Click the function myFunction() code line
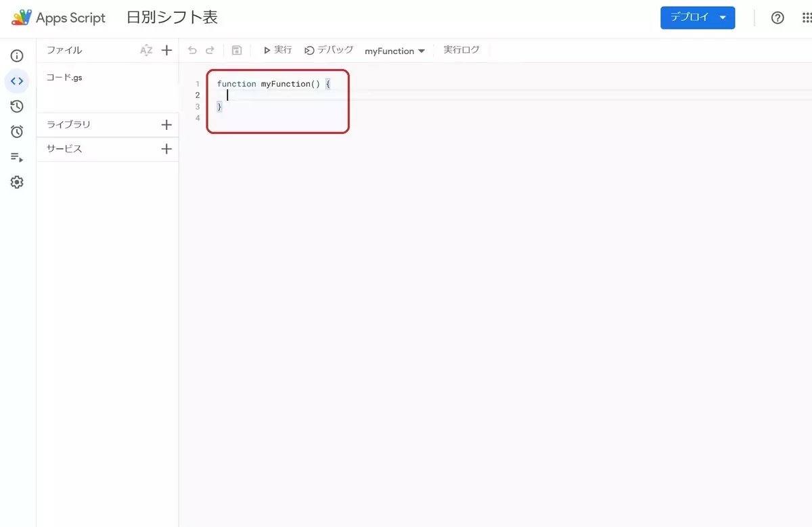Screen dimensions: 812x527 point(273,84)
